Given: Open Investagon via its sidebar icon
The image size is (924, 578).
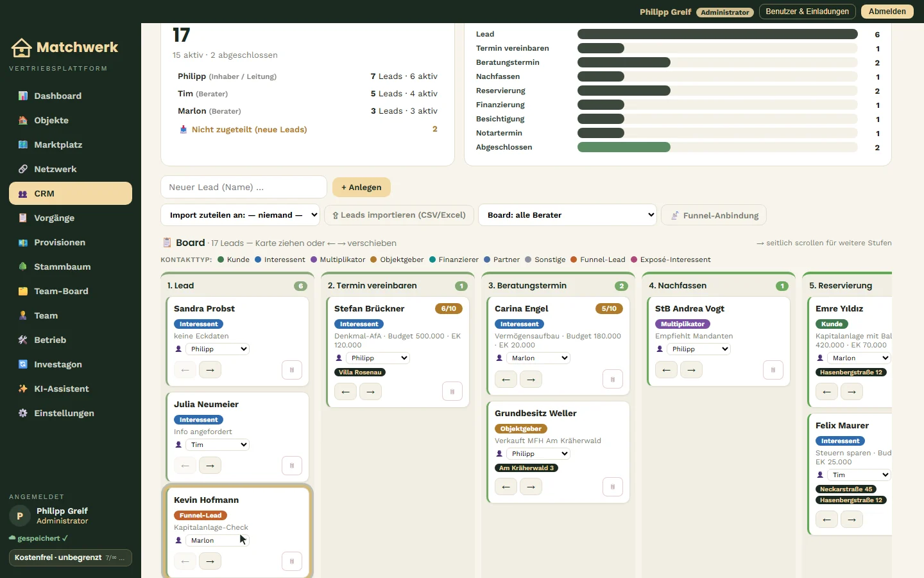Looking at the screenshot, I should point(23,364).
